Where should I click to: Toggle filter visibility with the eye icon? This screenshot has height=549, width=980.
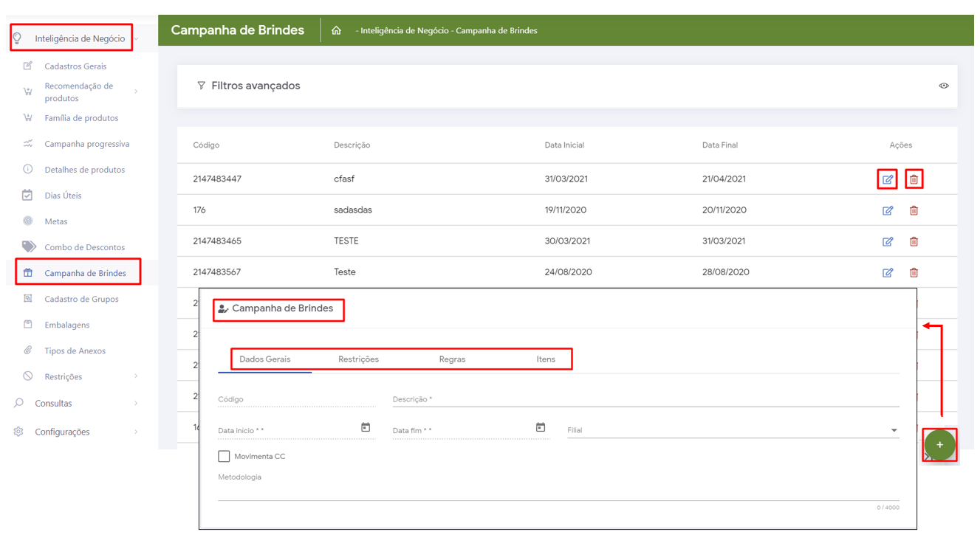[x=943, y=86]
